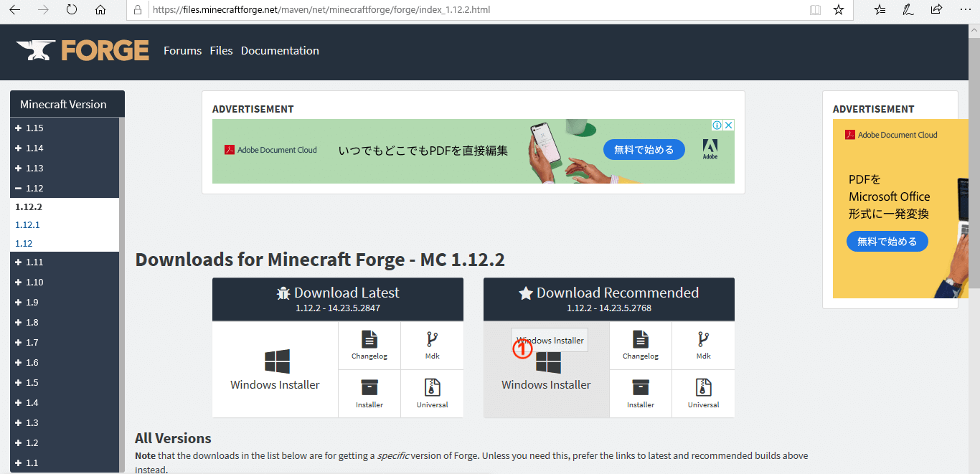Download Installer jar under Download Recommended
The height and width of the screenshot is (474, 980).
click(641, 394)
